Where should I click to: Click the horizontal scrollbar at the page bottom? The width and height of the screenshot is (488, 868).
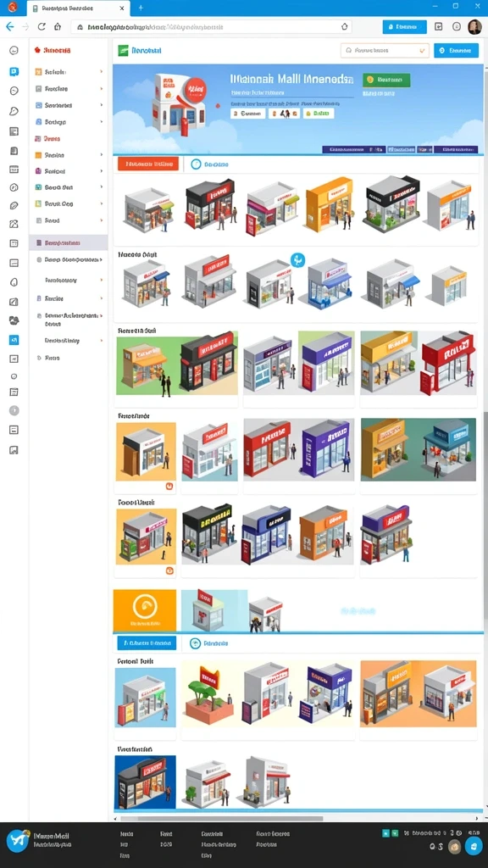coord(221,818)
